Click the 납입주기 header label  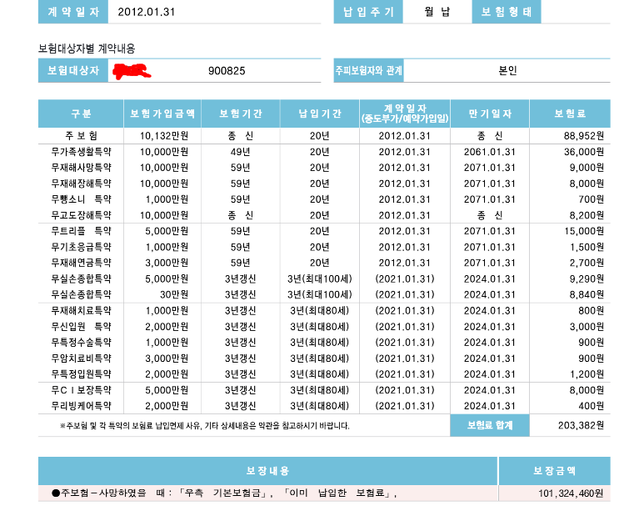point(366,12)
